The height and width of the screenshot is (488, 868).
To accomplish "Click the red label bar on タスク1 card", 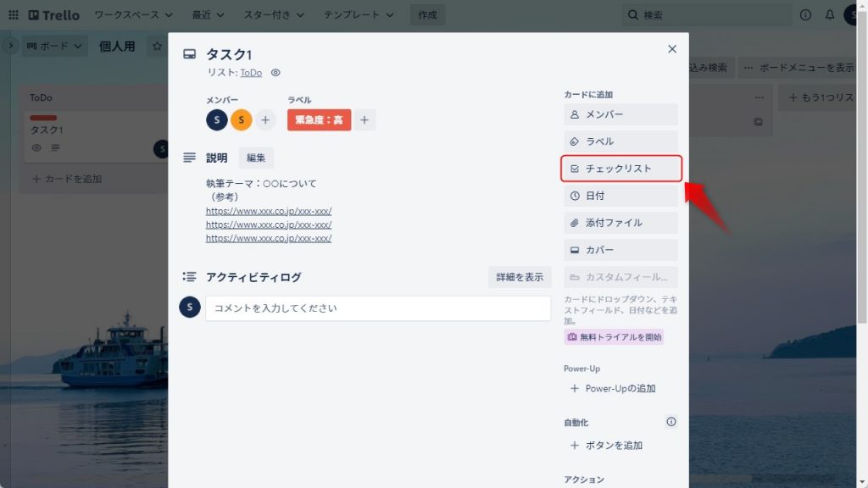I will (x=43, y=118).
